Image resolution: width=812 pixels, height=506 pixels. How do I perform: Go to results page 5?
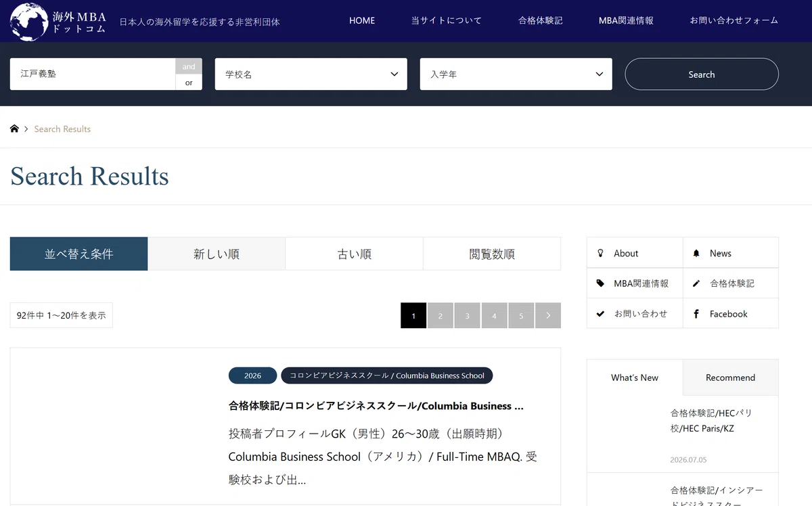(x=521, y=315)
